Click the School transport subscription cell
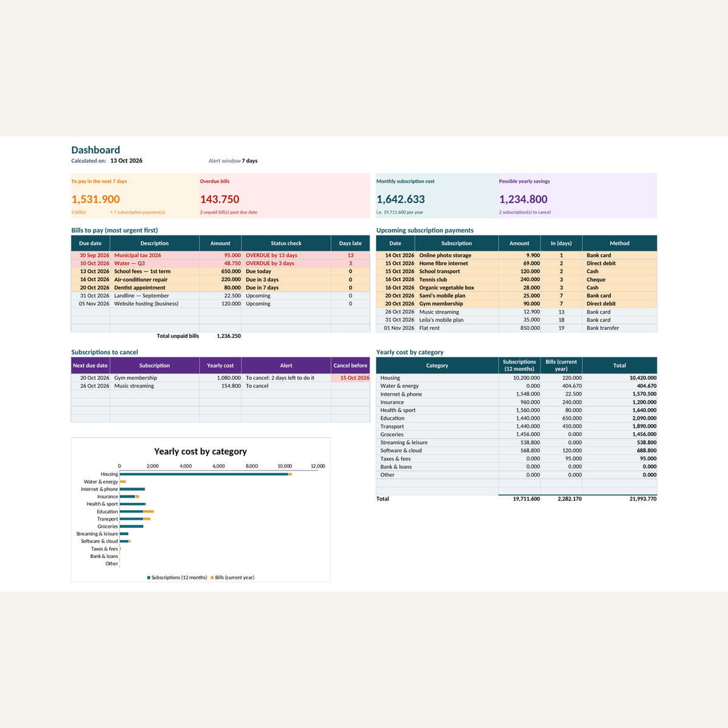Image resolution: width=728 pixels, height=728 pixels. 457,271
